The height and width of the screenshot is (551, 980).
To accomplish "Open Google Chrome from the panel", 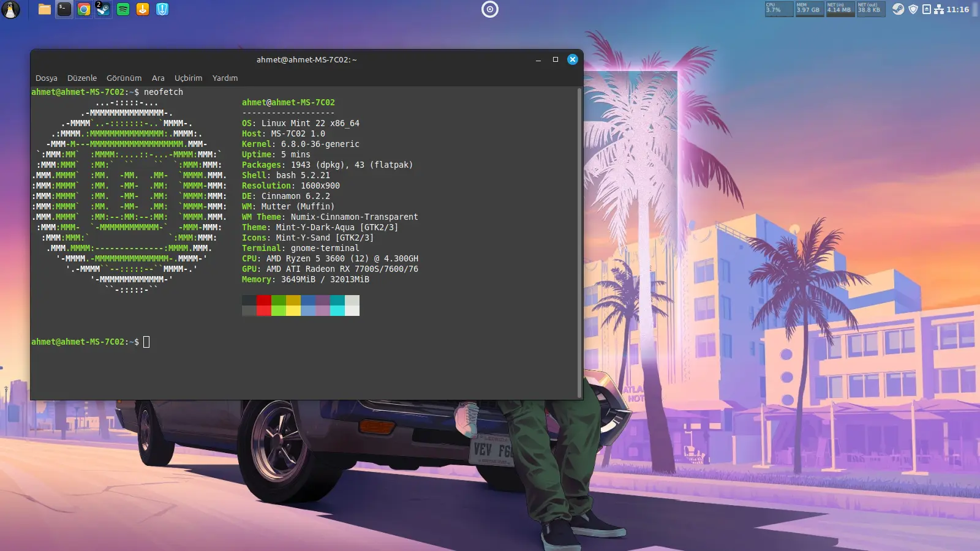I will 84,9.
